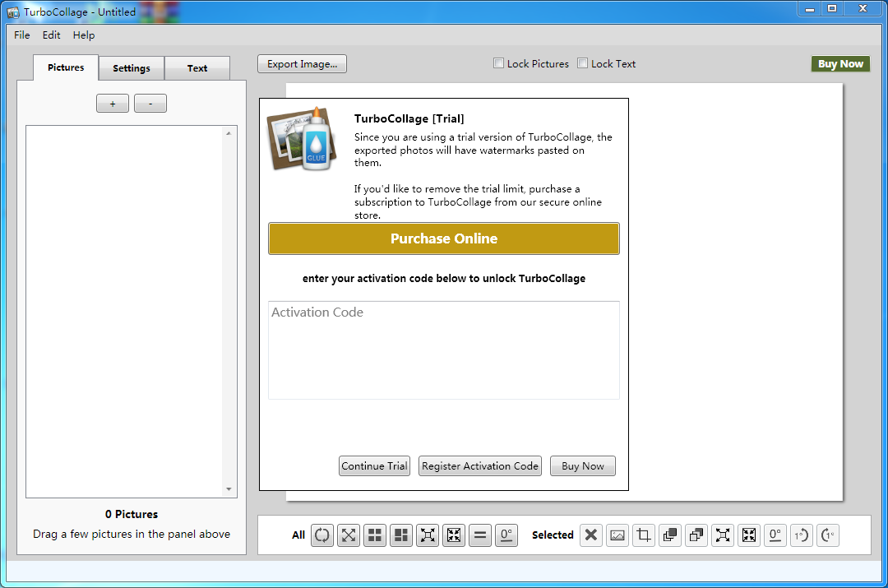Click the picture icon in Selected group

coord(617,535)
